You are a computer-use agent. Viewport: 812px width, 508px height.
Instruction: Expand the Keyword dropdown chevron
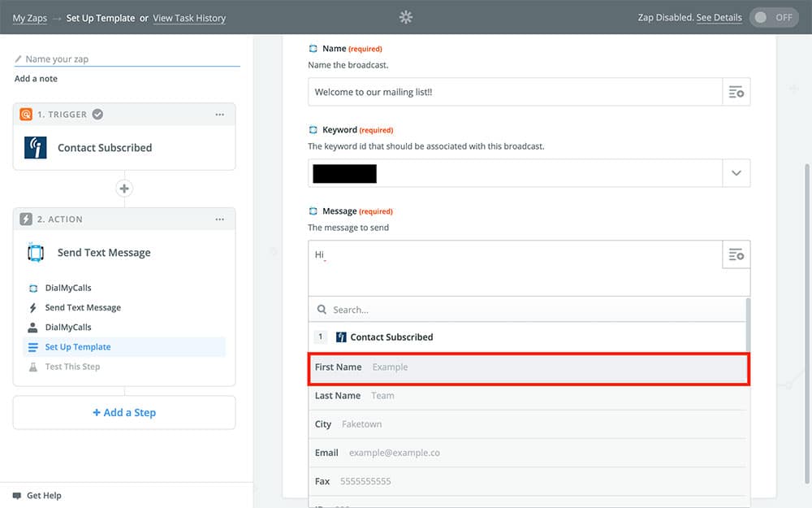point(736,173)
